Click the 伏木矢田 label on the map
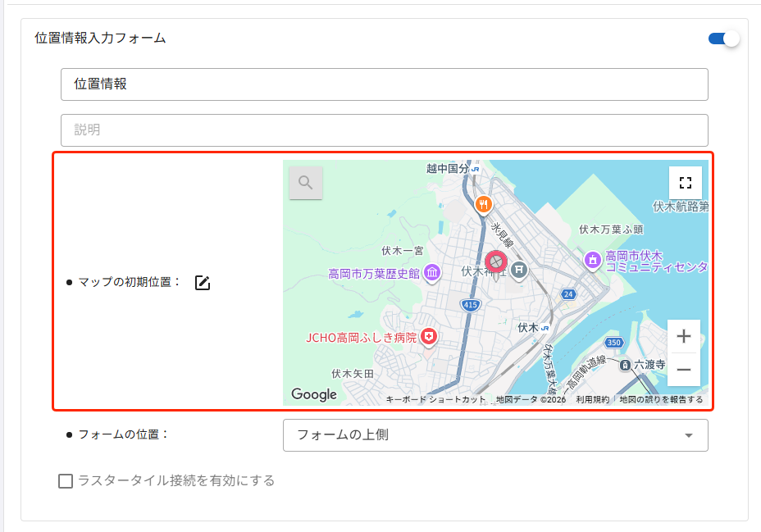 point(353,374)
